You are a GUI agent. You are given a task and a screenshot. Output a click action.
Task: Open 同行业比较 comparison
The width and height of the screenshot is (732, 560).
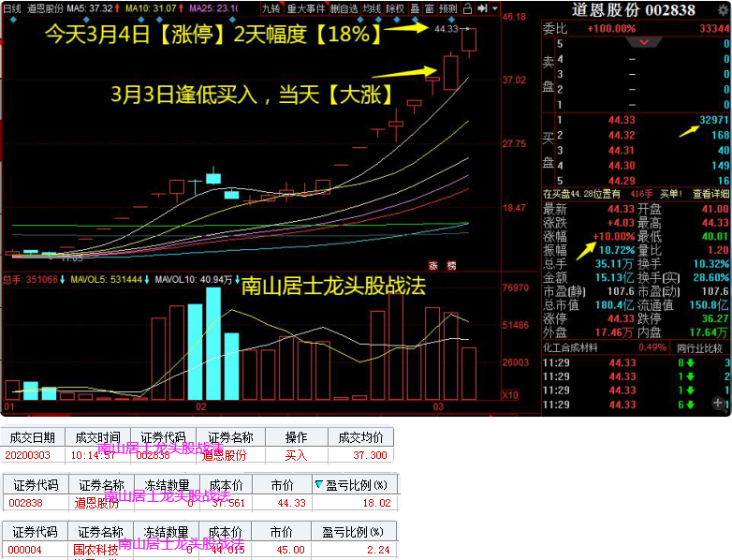699,348
